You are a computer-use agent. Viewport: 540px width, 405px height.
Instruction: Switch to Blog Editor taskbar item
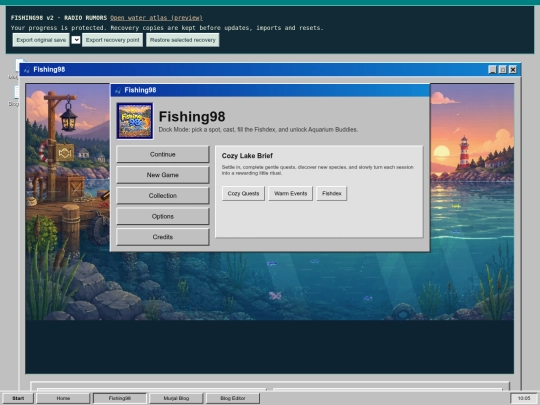(x=232, y=398)
